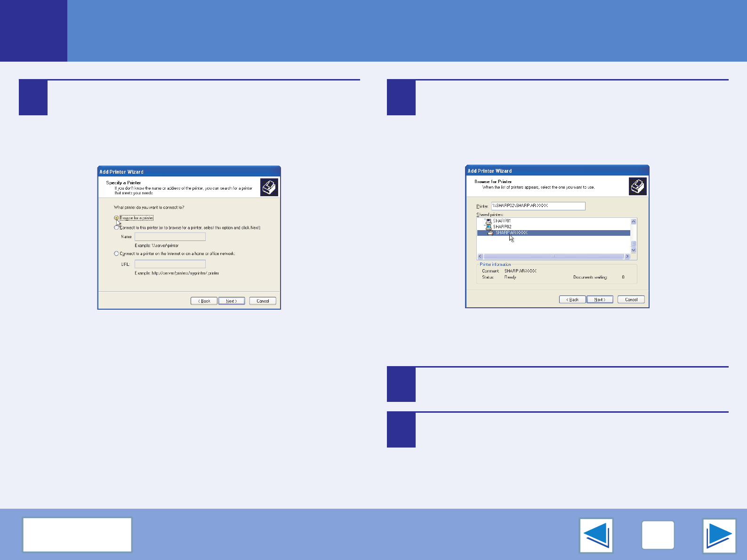747x560 pixels.
Task: Choose the "Connect to this printer" radio option
Action: pyautogui.click(x=116, y=228)
